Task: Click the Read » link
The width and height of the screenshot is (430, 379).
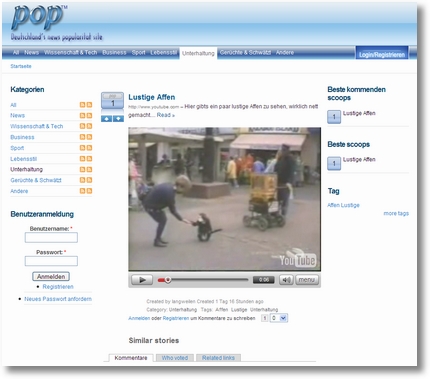Action: (166, 115)
